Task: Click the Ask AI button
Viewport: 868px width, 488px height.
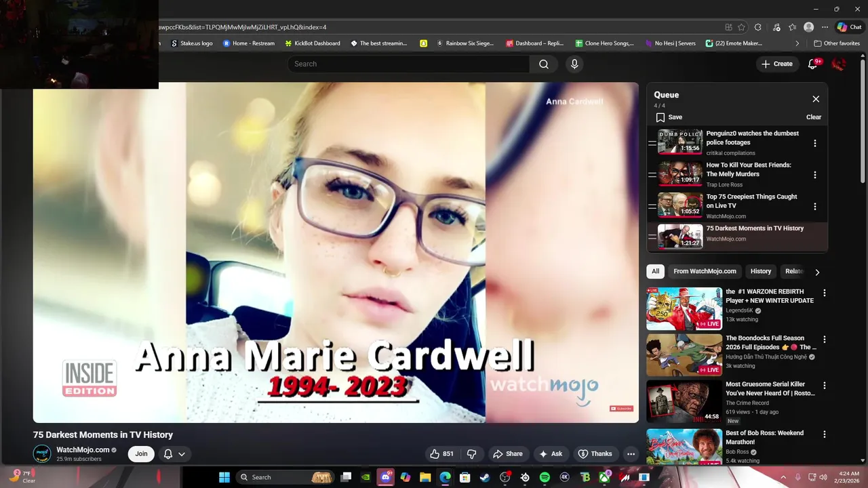Action: pos(551,454)
